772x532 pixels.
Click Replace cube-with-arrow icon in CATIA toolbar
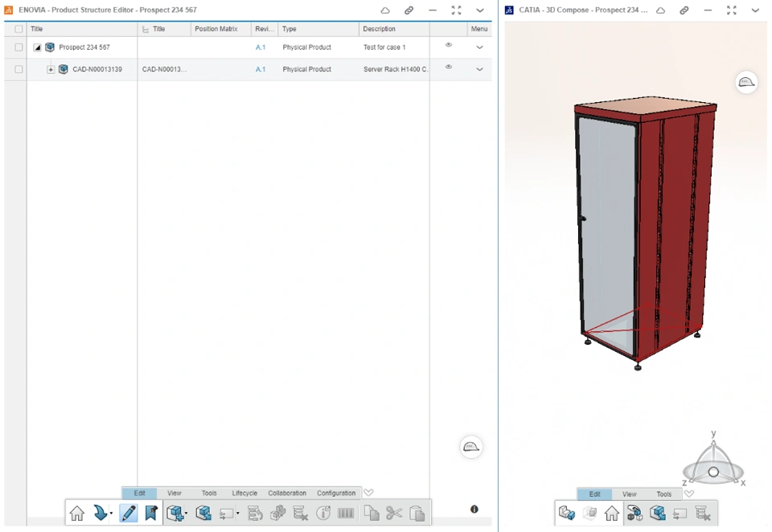coord(657,514)
